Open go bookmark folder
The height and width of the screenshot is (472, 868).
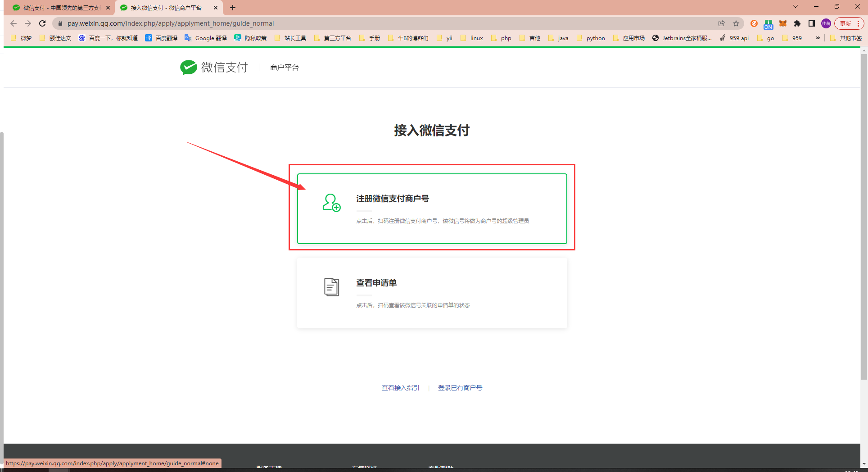(766, 38)
